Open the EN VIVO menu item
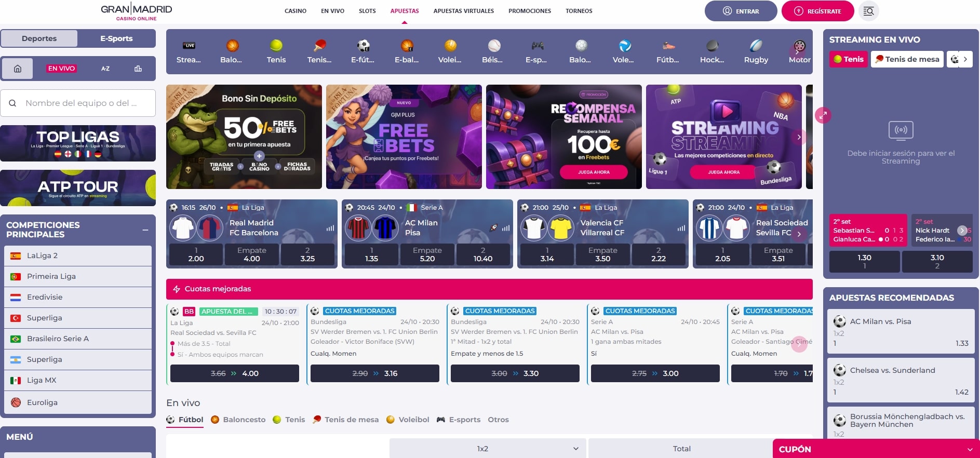 332,11
